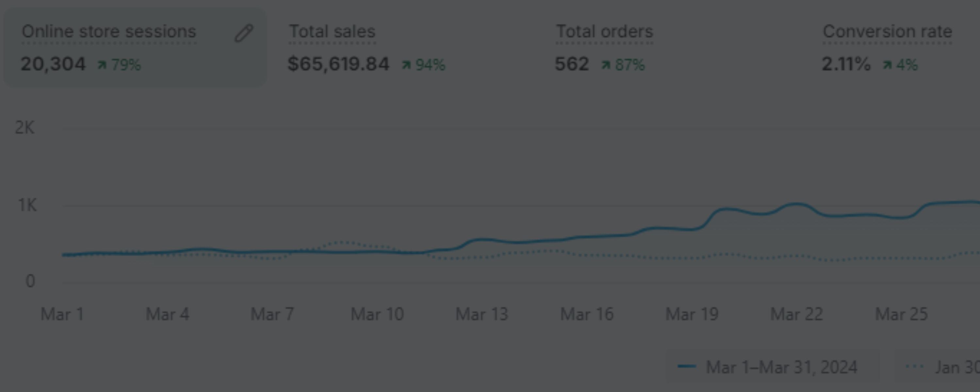Click the $65,619.84 total sales value
980x392 pixels.
pos(338,64)
